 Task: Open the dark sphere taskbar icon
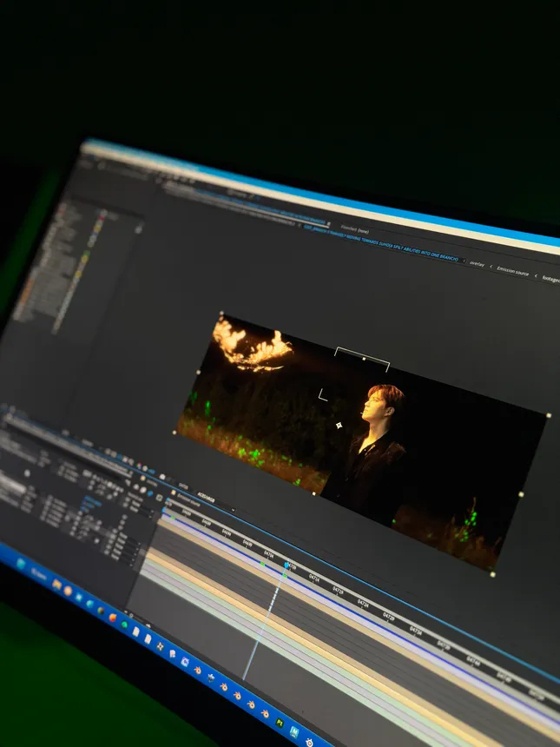point(101,611)
